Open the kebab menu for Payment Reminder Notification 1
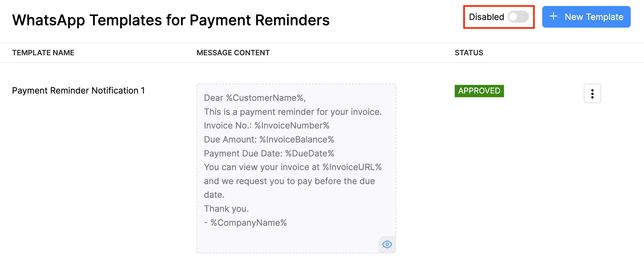The height and width of the screenshot is (269, 644). [x=592, y=94]
